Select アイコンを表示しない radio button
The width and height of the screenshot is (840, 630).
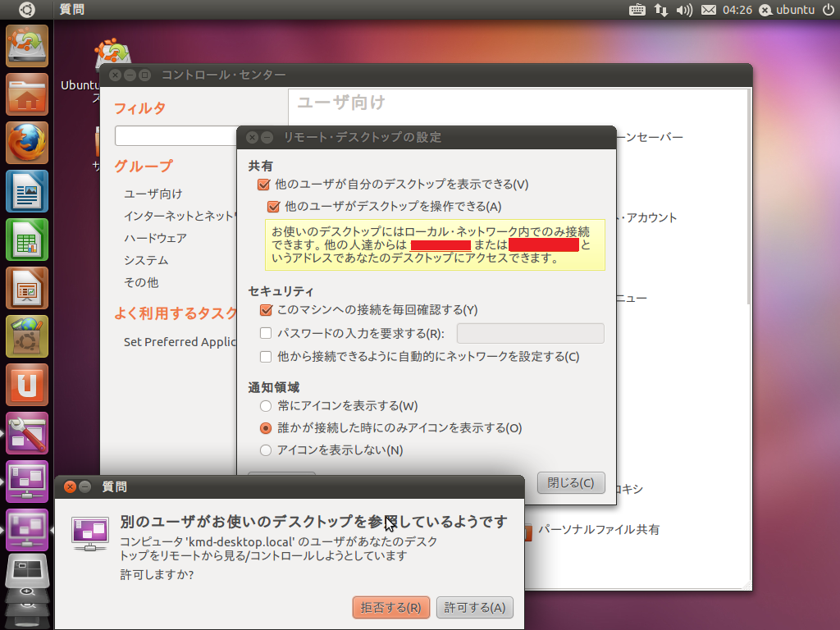pos(266,450)
